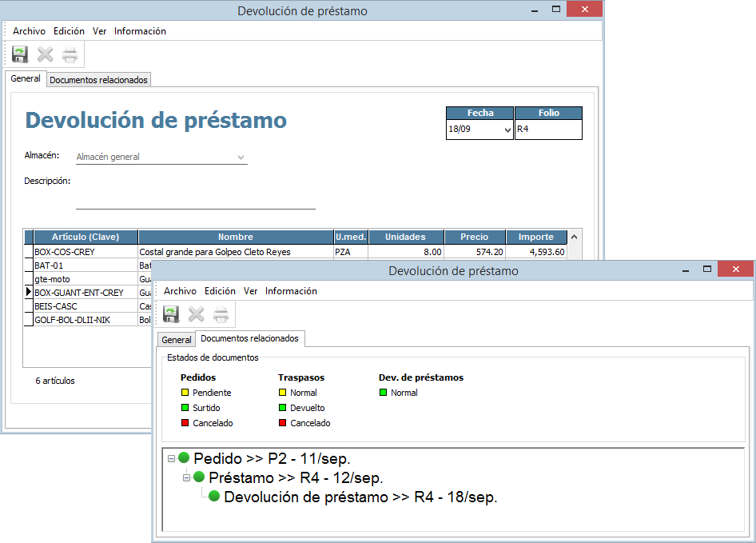
Task: Click the Descripción text field
Action: point(195,201)
